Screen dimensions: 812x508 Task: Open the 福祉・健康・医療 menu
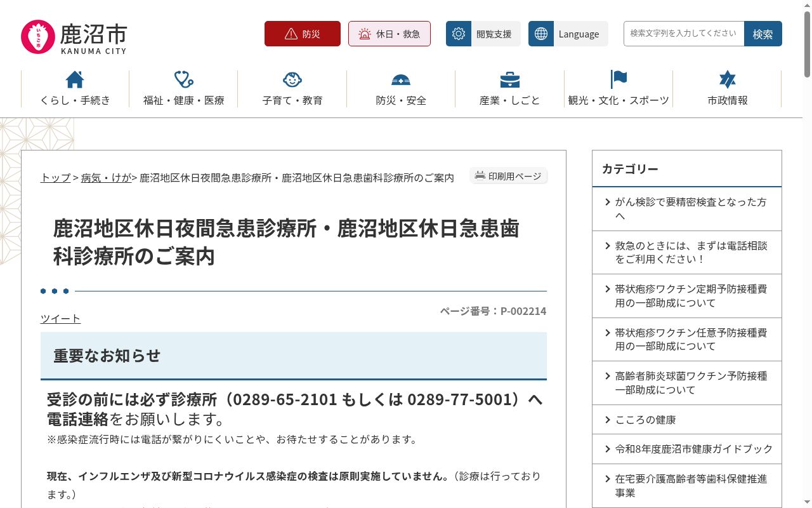click(x=184, y=89)
